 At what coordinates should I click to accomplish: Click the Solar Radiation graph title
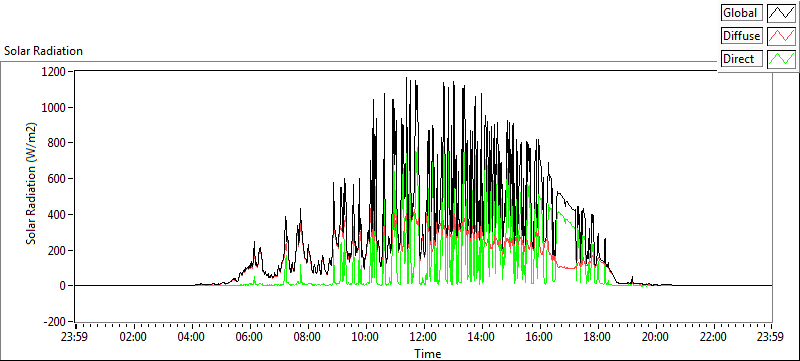pos(43,51)
